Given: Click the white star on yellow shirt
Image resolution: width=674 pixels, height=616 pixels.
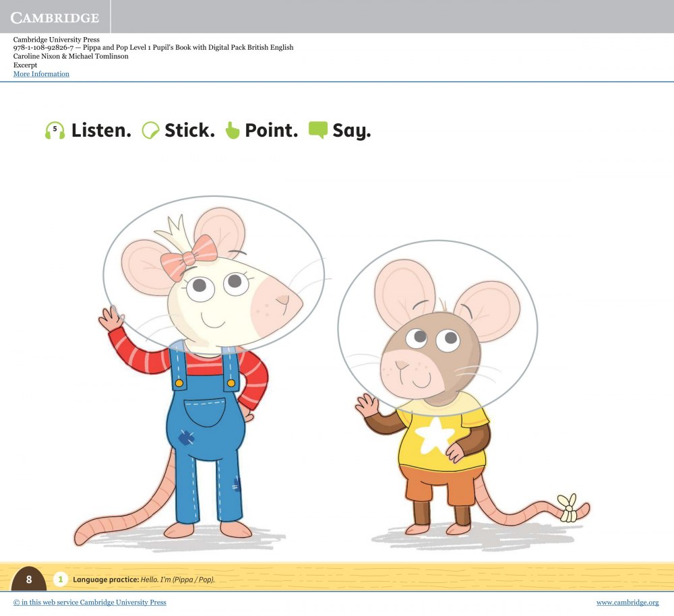Looking at the screenshot, I should point(435,436).
